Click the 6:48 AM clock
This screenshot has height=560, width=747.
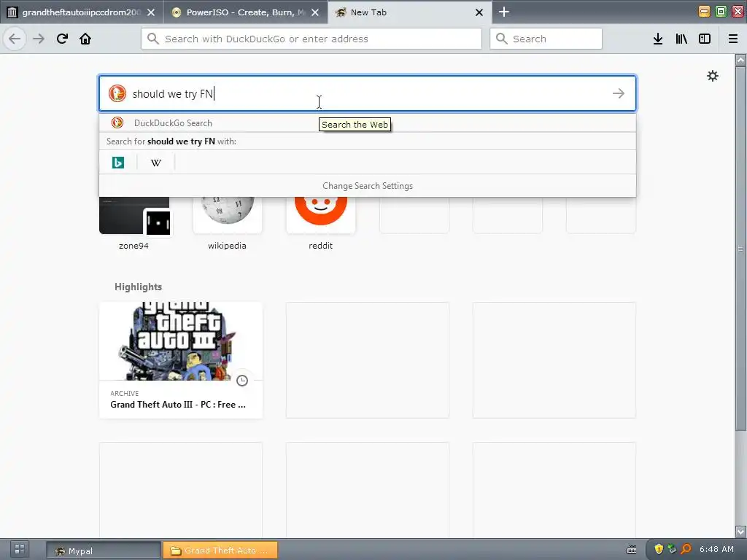pyautogui.click(x=716, y=549)
